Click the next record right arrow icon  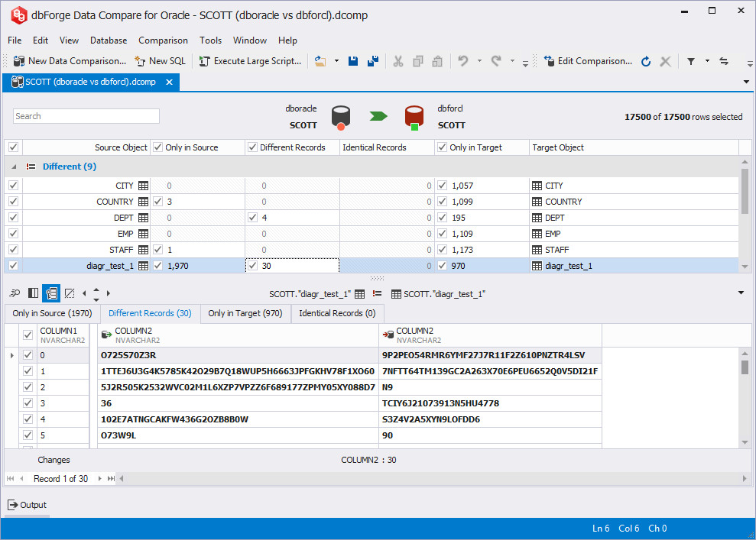109,293
